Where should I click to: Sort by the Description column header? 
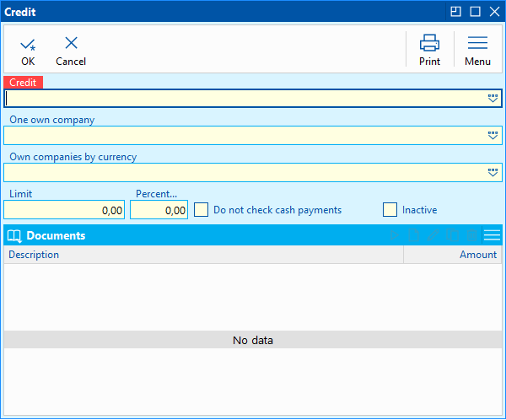pos(203,255)
